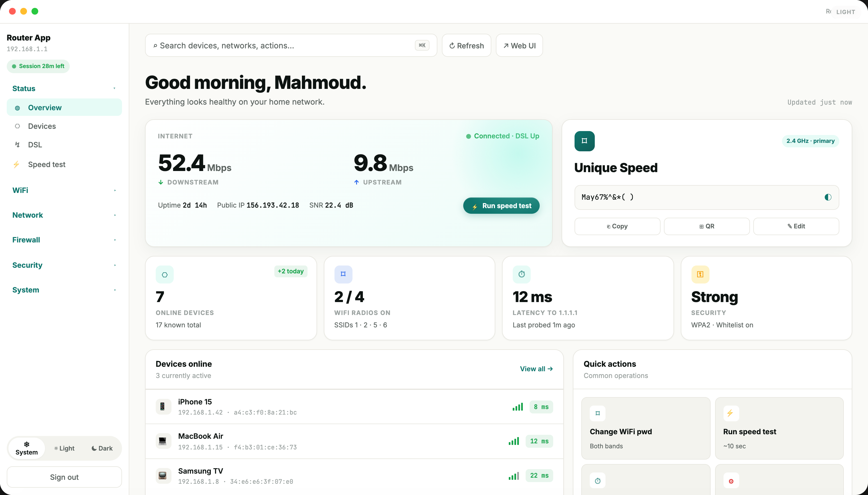868x495 pixels.
Task: Click the MacBook Air device icon
Action: (163, 441)
